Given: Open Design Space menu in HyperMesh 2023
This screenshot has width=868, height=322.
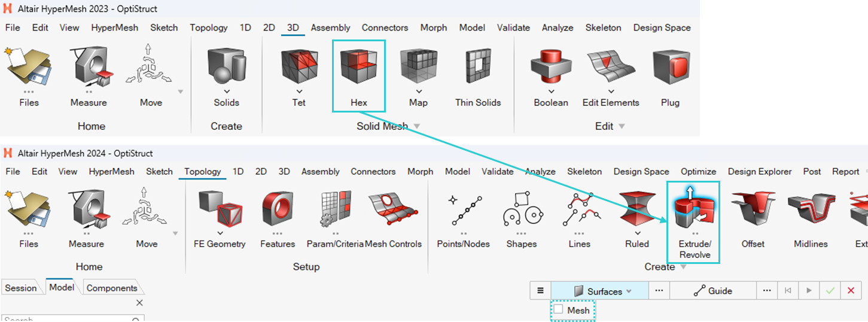Looking at the screenshot, I should [662, 28].
